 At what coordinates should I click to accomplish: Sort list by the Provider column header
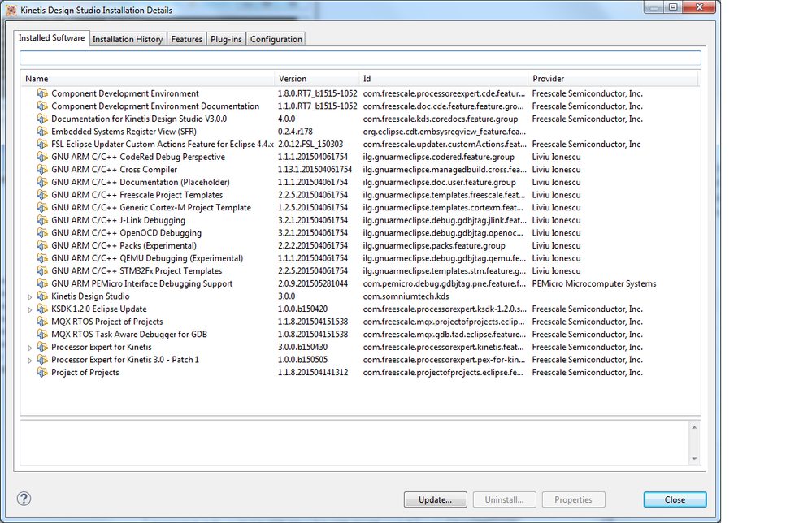[613, 79]
